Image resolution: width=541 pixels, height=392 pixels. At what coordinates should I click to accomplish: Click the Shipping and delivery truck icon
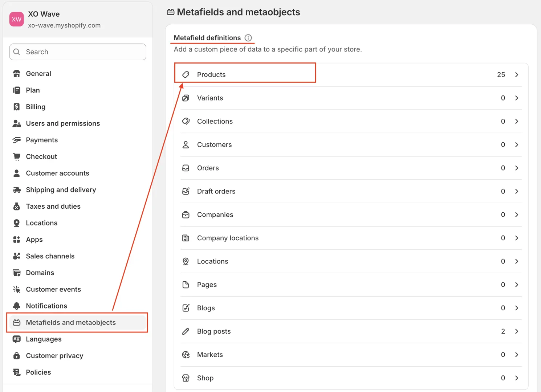point(17,190)
